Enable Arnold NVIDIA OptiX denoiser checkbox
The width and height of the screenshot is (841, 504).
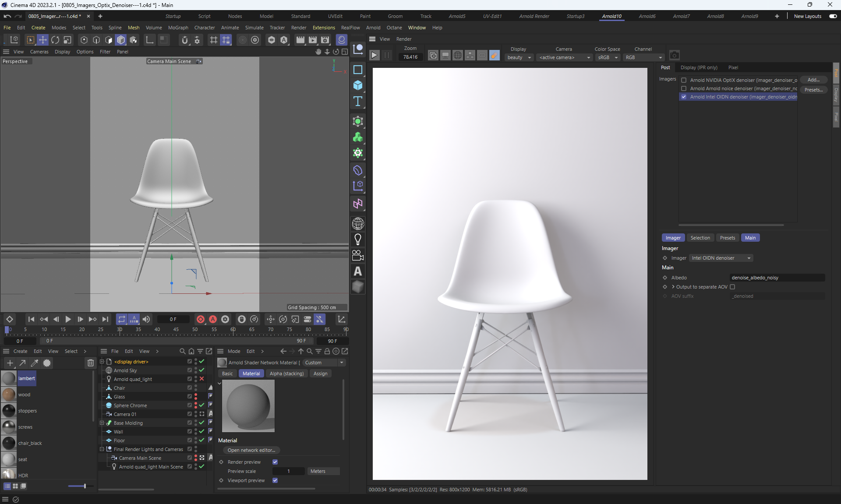pos(684,80)
